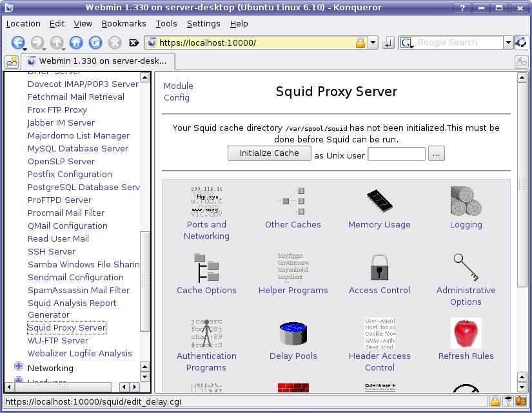Click the Up directory toolbar icon
The image size is (532, 413).
point(57,43)
